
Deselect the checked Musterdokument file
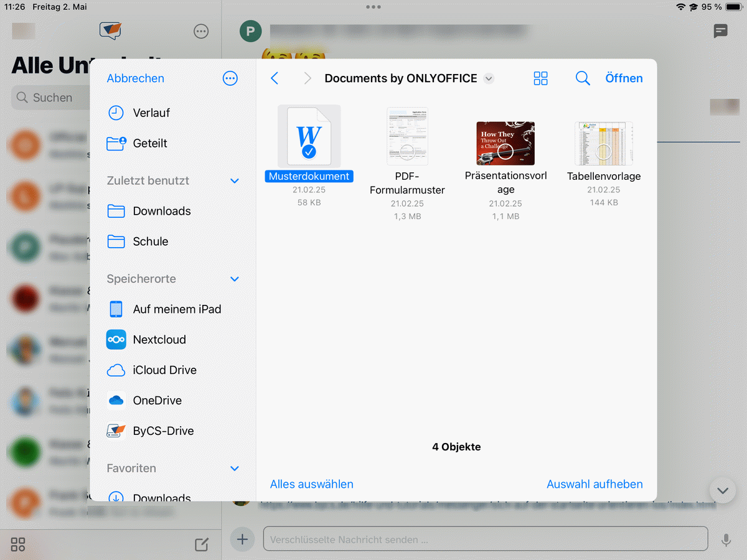point(309,136)
